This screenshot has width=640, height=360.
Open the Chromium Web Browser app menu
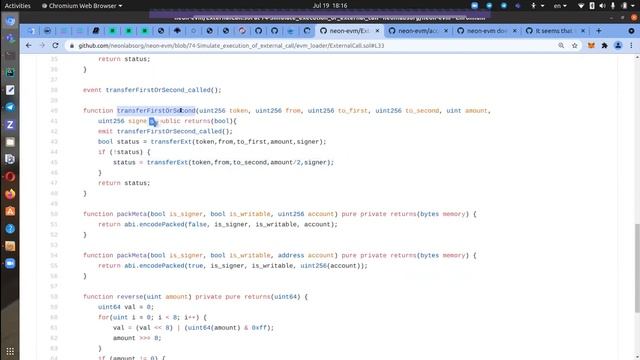click(x=82, y=6)
